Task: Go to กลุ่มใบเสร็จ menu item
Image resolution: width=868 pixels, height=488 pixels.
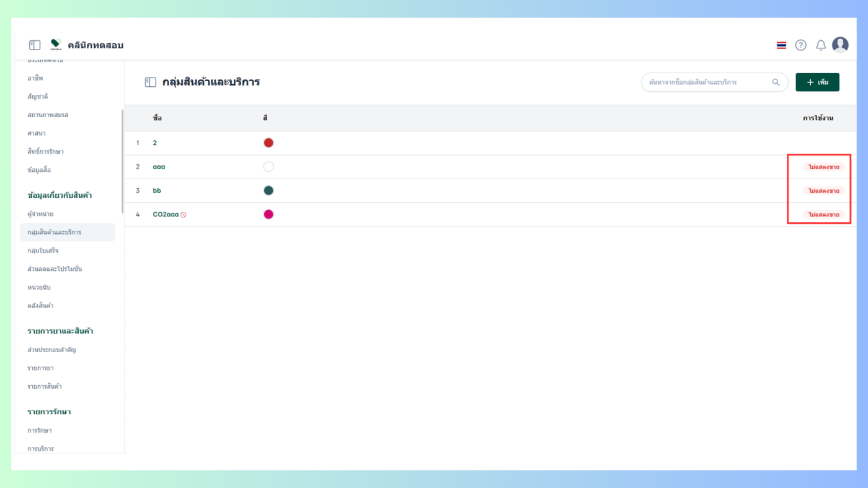Action: pos(43,251)
